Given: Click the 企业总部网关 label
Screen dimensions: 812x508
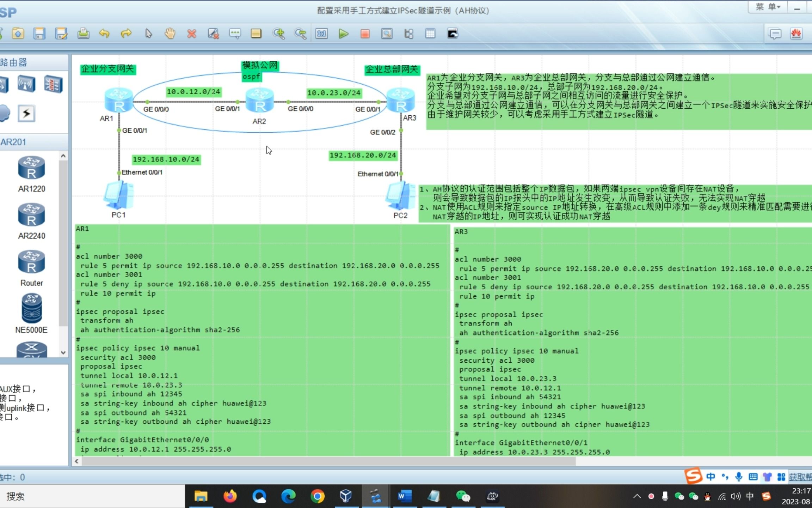Looking at the screenshot, I should (x=392, y=69).
